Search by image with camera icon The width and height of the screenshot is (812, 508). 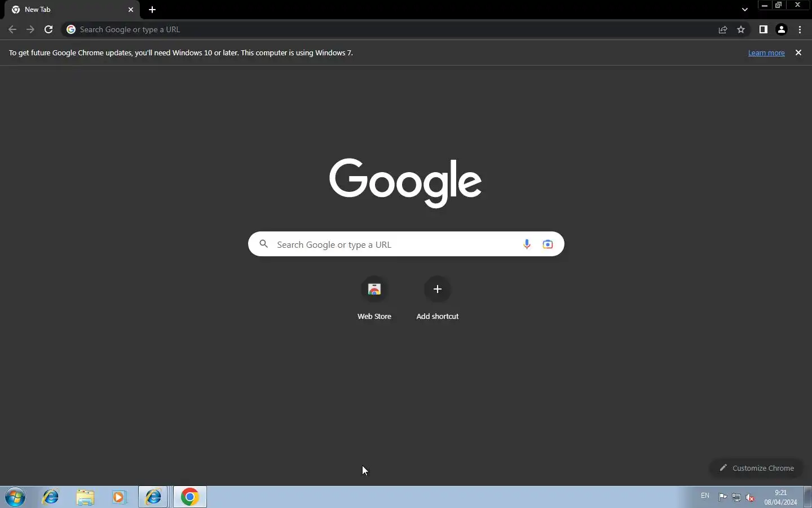pos(548,244)
